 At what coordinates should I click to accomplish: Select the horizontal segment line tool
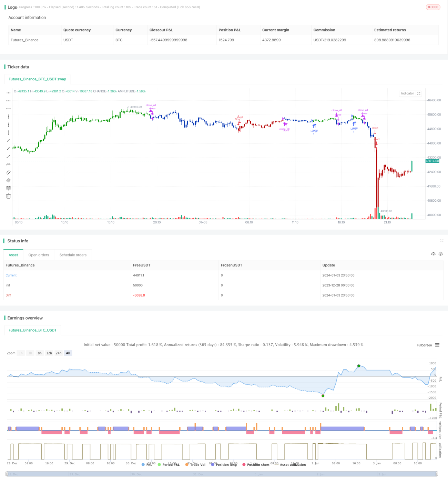point(8,109)
